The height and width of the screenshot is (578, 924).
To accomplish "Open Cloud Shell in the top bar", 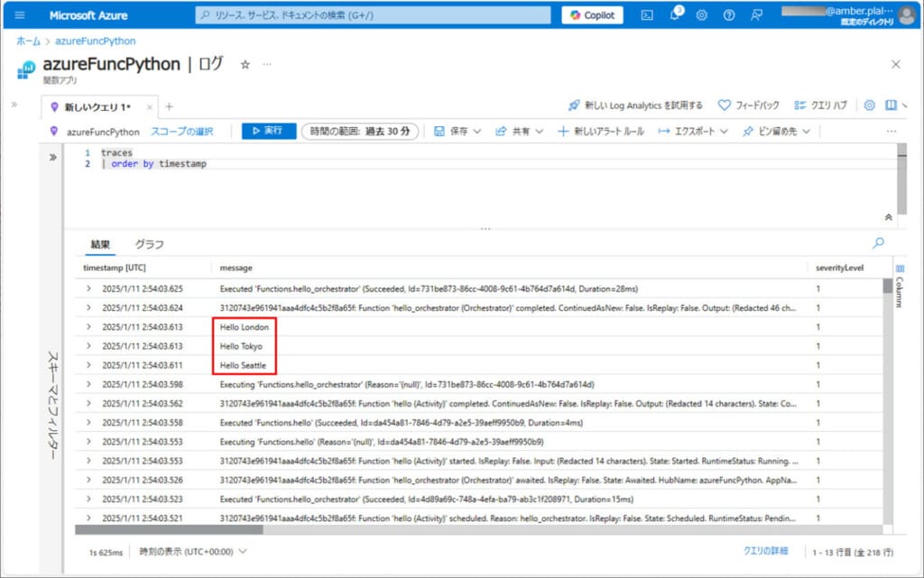I will tap(646, 14).
